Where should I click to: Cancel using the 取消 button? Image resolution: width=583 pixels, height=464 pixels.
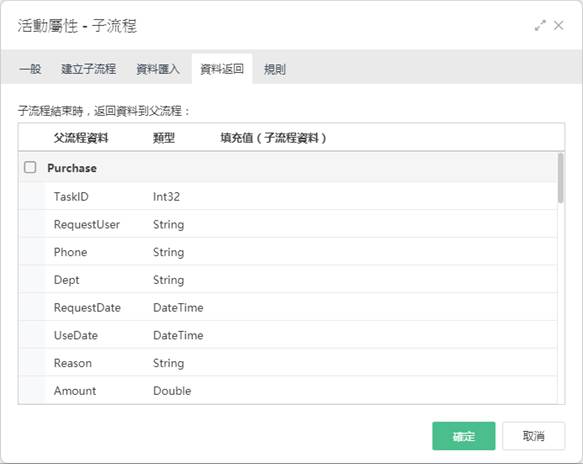click(534, 436)
